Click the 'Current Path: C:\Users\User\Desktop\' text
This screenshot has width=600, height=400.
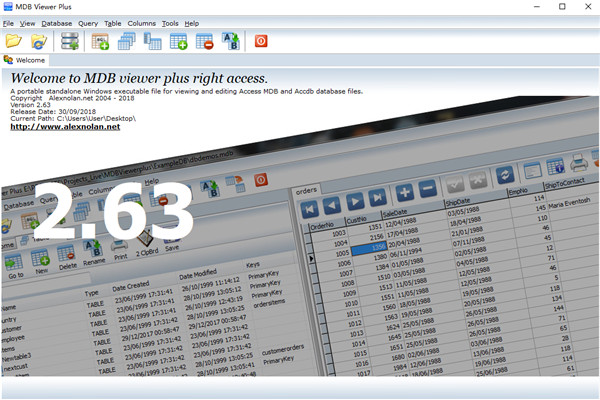click(73, 119)
